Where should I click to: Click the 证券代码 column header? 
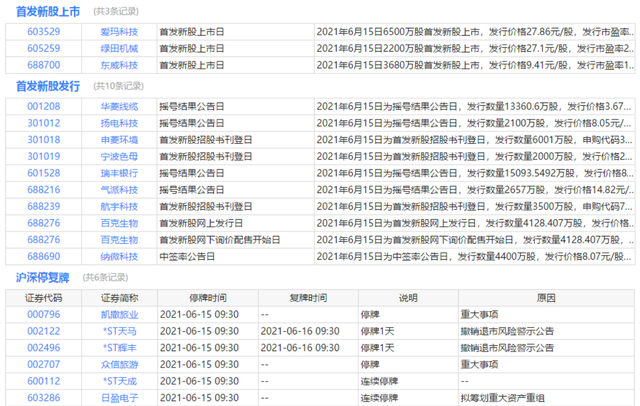[44, 298]
